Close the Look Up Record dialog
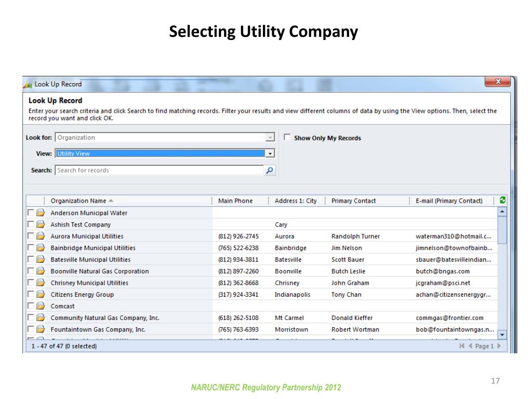 point(498,82)
